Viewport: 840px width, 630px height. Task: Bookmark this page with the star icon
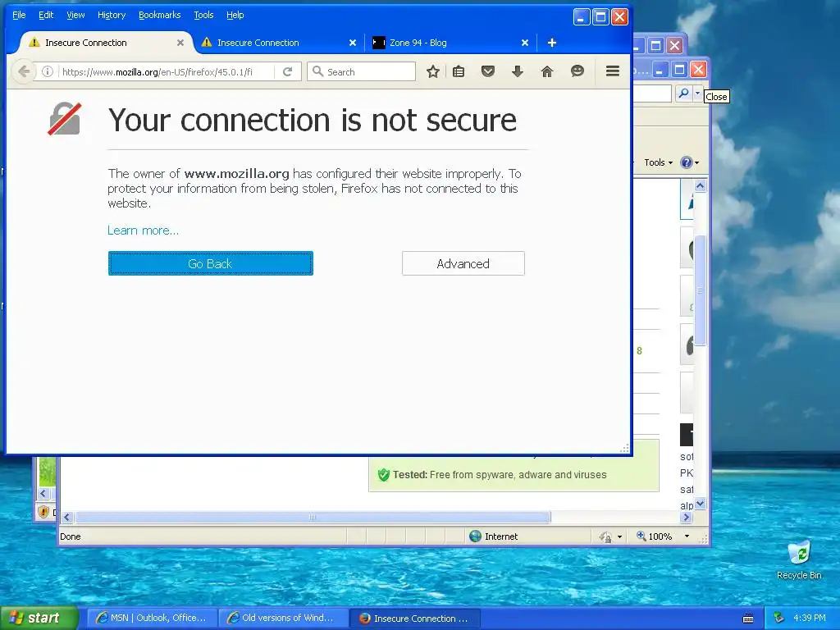click(x=433, y=71)
